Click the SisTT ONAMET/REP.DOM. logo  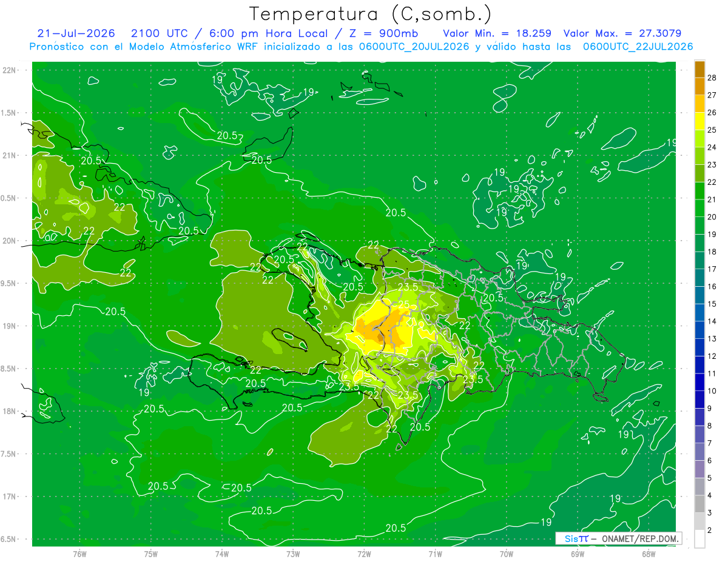618,538
